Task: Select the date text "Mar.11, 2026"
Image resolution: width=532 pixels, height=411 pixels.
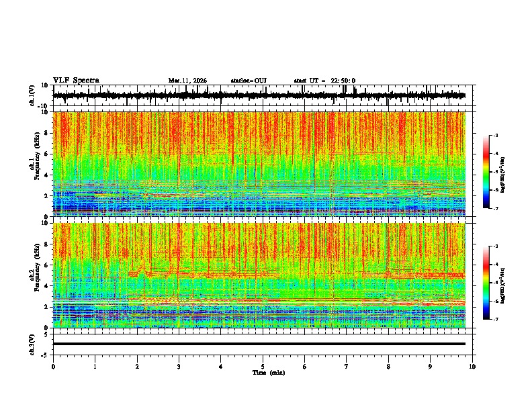Action: (x=187, y=81)
